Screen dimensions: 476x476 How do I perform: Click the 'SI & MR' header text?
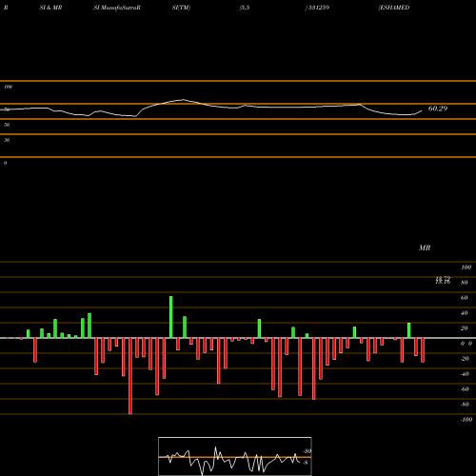[50, 8]
